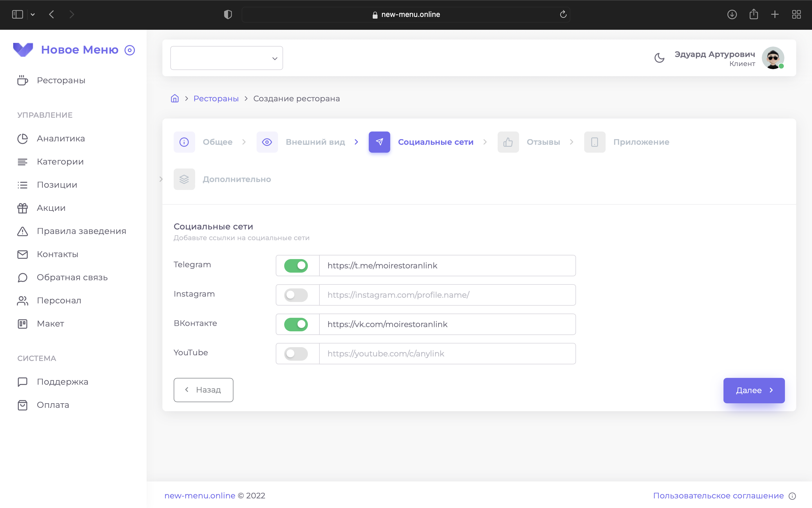Click the Контакты envelope icon
812x508 pixels.
click(23, 254)
